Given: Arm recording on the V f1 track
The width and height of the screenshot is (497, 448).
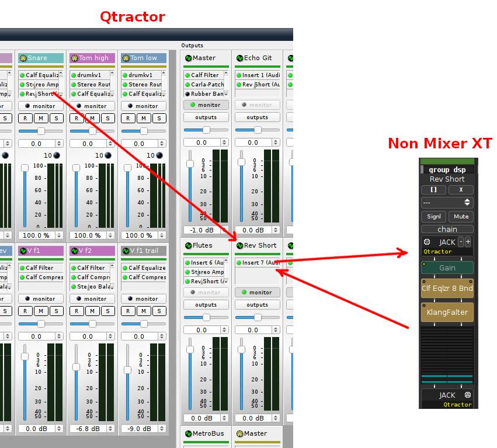Looking at the screenshot, I should pyautogui.click(x=25, y=311).
